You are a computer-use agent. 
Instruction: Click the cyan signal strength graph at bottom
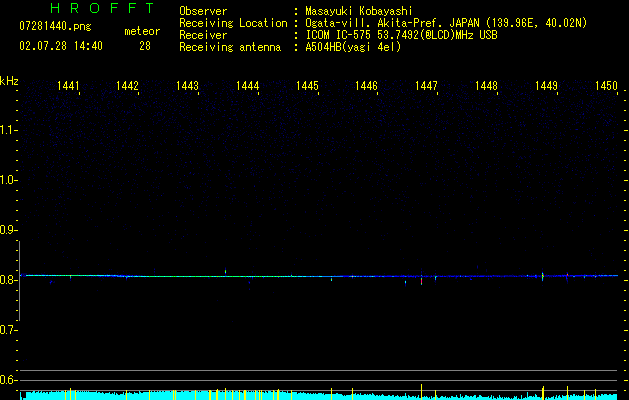(x=319, y=396)
